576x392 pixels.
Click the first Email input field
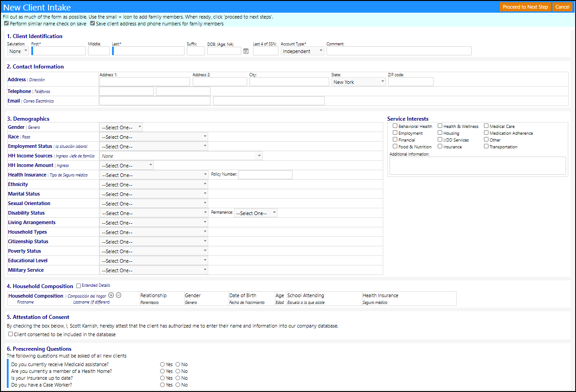click(155, 101)
